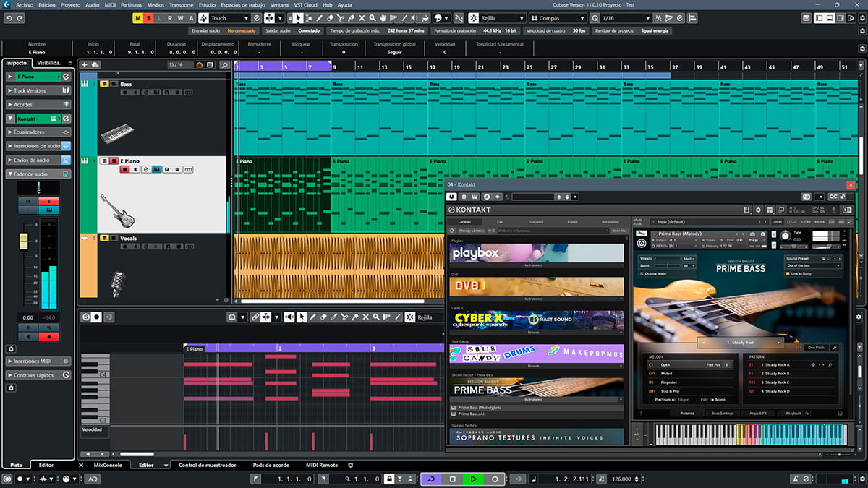Open the MIDI menu
868x488 pixels.
click(110, 4)
